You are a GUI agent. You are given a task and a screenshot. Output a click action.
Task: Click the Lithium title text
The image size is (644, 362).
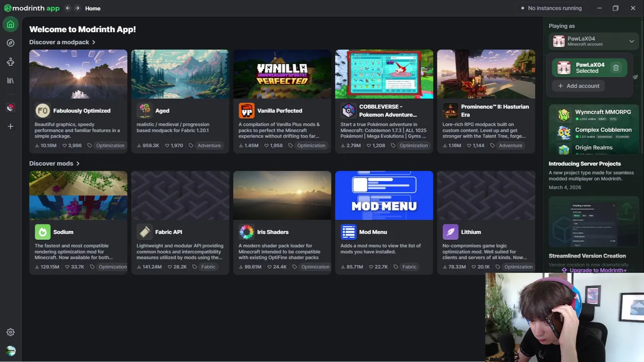(x=471, y=232)
